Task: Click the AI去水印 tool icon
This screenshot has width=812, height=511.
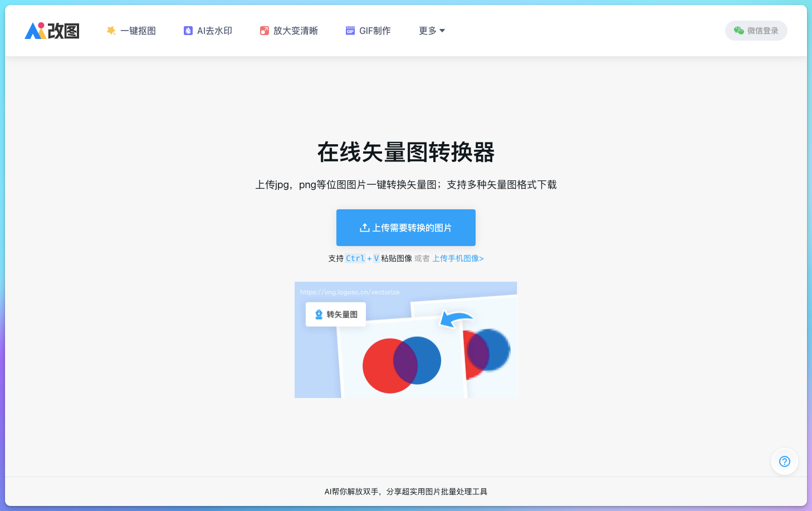Action: click(188, 31)
